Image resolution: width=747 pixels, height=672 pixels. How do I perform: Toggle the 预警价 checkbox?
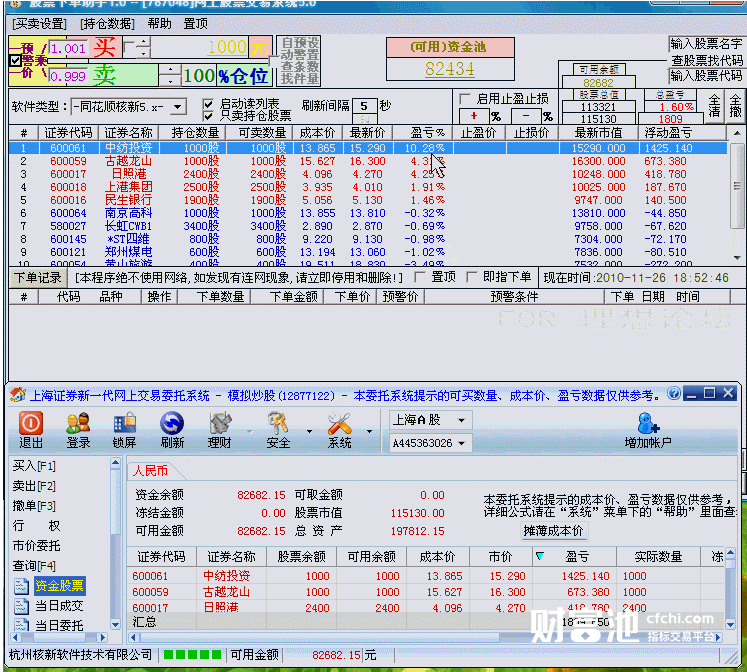15,60
